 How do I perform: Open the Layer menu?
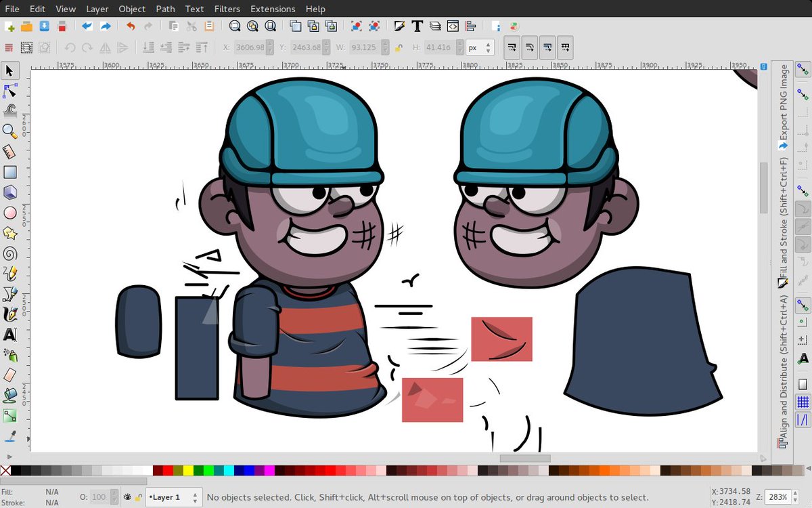(97, 9)
